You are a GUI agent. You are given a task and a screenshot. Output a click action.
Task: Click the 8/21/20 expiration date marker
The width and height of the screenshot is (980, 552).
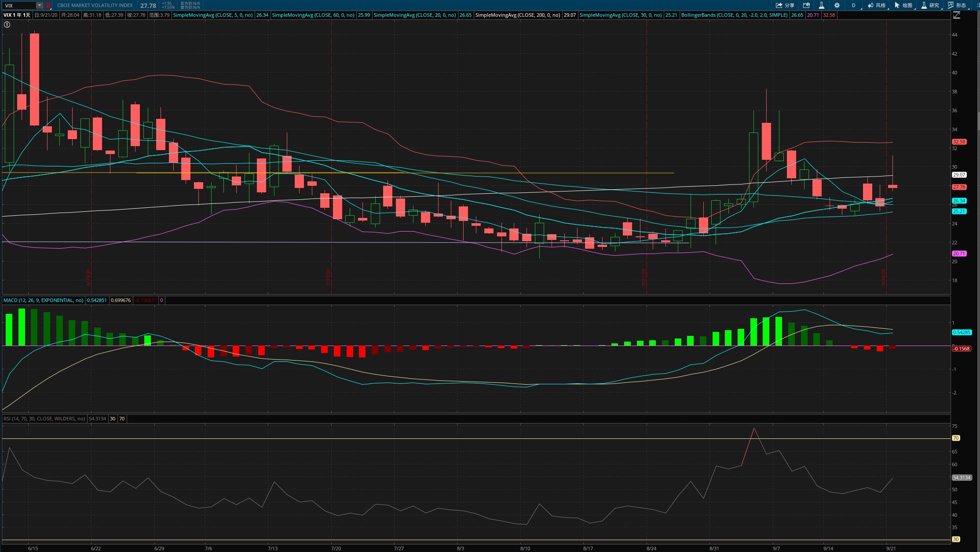pos(644,277)
